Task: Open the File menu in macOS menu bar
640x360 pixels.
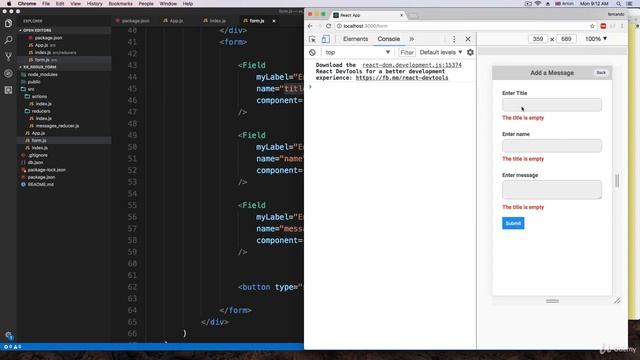Action: click(46, 4)
